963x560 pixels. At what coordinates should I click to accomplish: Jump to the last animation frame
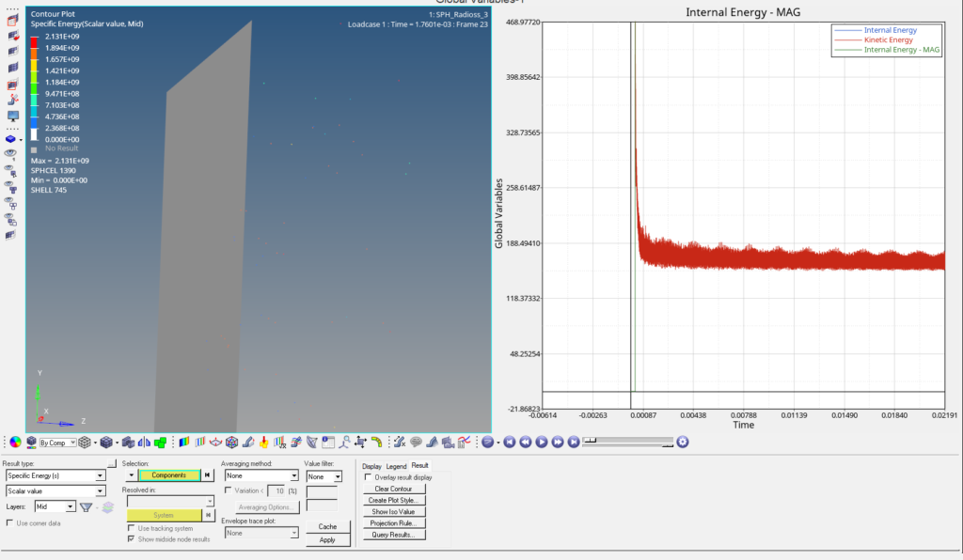pyautogui.click(x=573, y=443)
